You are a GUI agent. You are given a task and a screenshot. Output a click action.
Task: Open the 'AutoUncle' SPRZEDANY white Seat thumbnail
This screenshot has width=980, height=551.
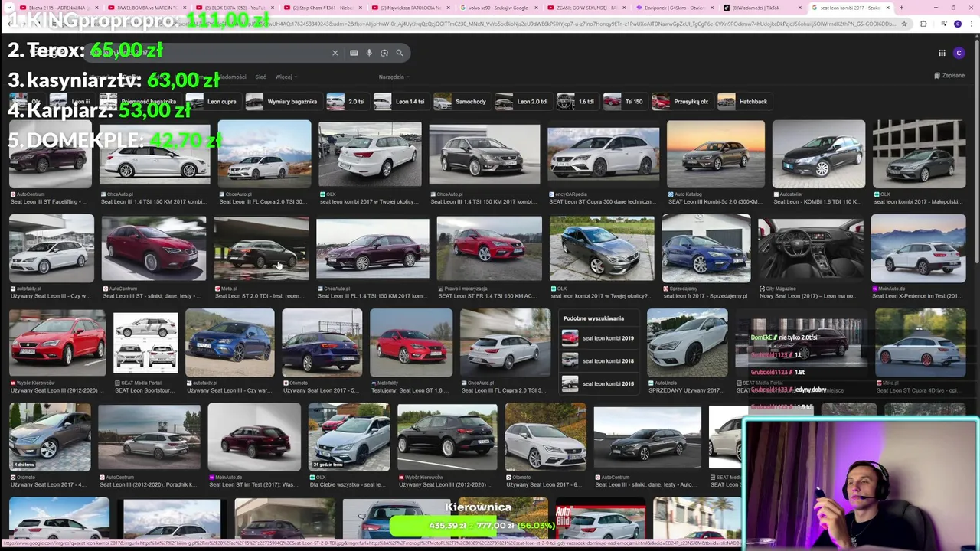click(688, 343)
